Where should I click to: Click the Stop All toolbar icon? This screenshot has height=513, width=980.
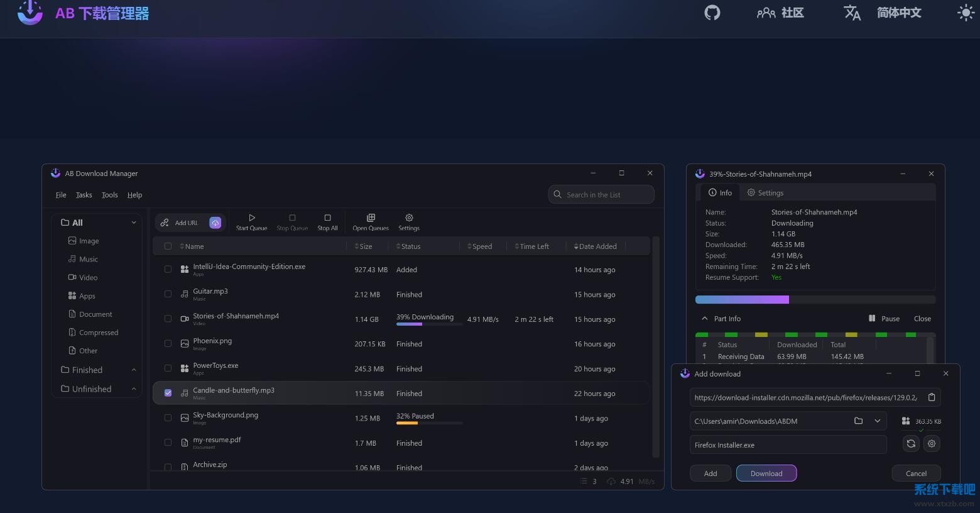point(327,218)
